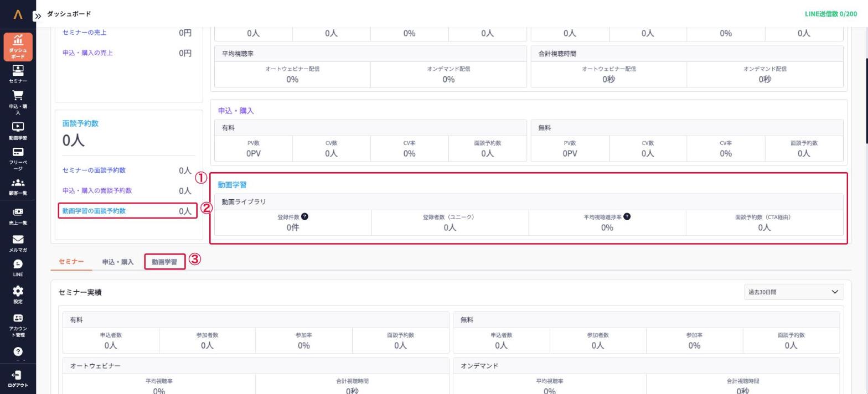Open the フリーページ sidebar icon
This screenshot has width=868, height=394.
tap(18, 159)
